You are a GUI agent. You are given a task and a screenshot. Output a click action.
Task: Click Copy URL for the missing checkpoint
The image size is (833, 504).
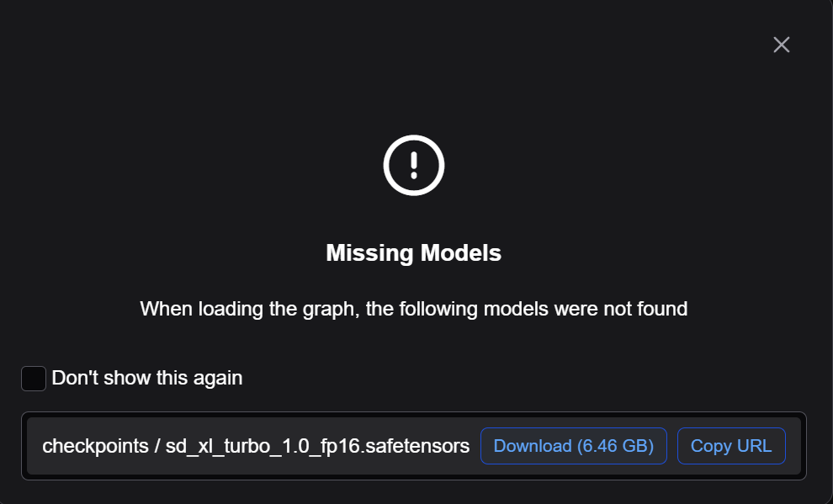point(731,446)
